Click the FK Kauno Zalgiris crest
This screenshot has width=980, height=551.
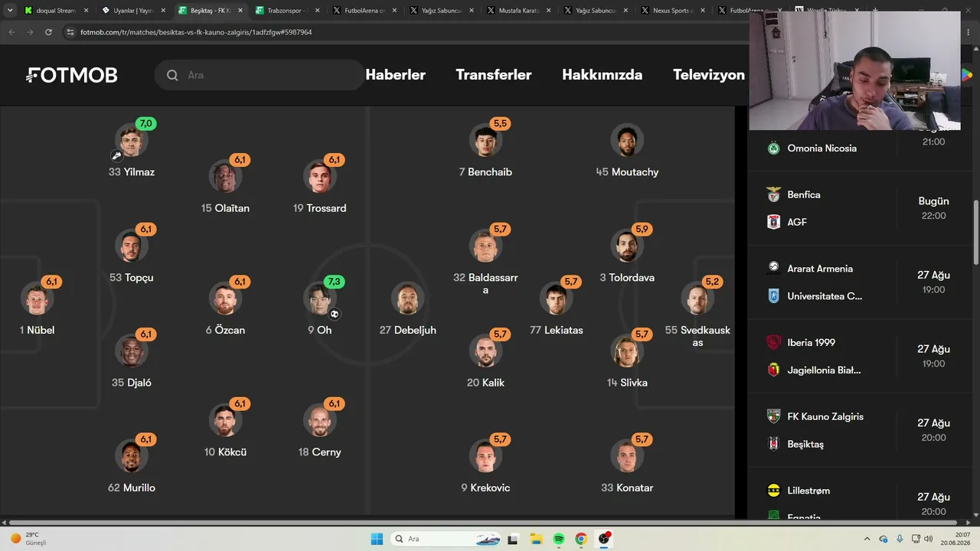[773, 416]
